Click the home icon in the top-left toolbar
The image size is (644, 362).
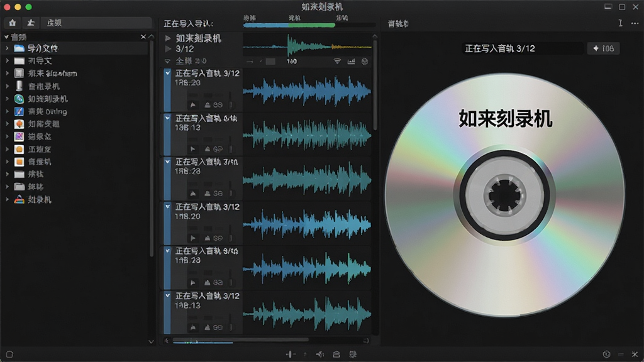click(x=13, y=23)
